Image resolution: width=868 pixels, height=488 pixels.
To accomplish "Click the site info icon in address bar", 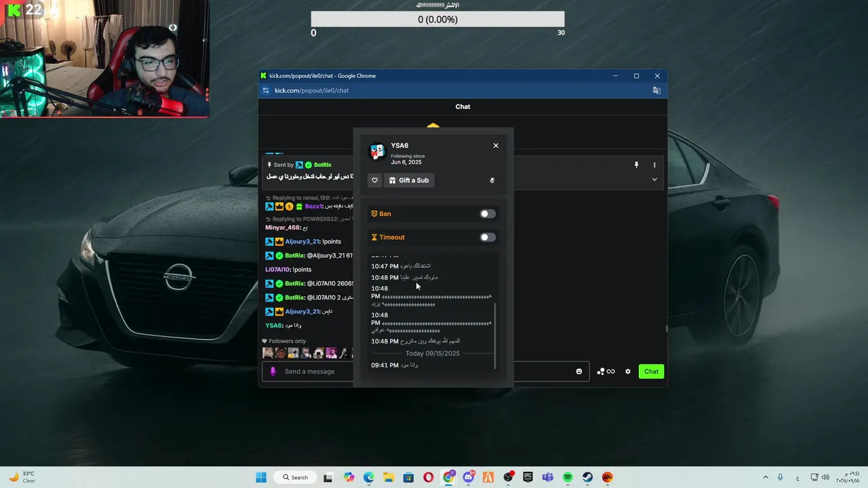I will [x=266, y=90].
